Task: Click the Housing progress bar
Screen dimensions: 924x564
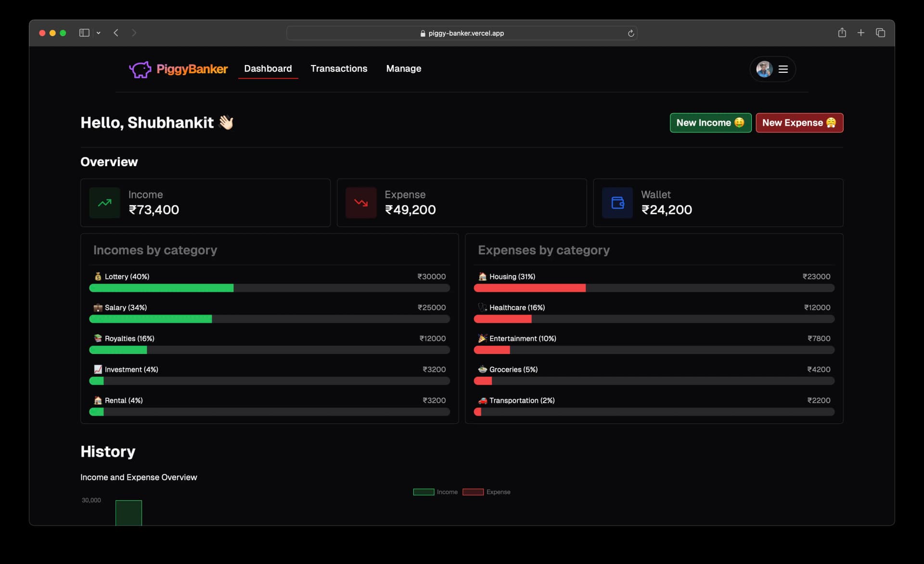Action: tap(654, 288)
